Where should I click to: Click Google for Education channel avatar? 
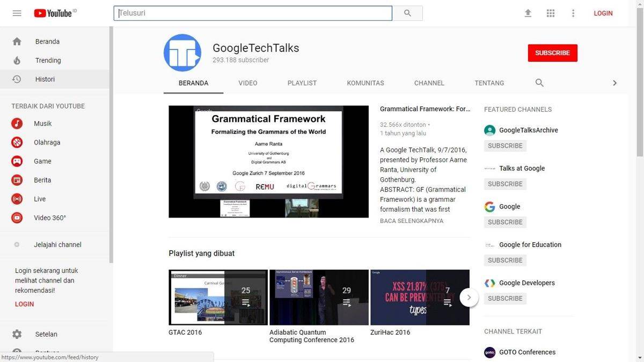tap(489, 244)
